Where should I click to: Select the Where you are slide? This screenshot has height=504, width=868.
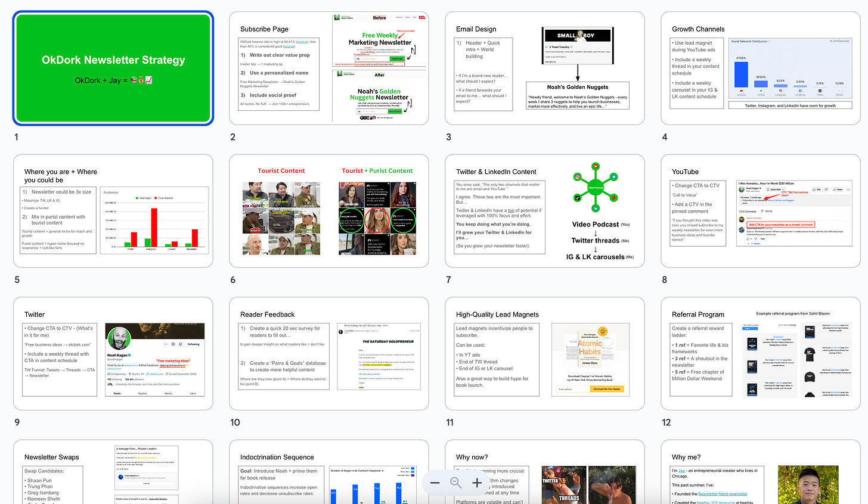(x=113, y=211)
